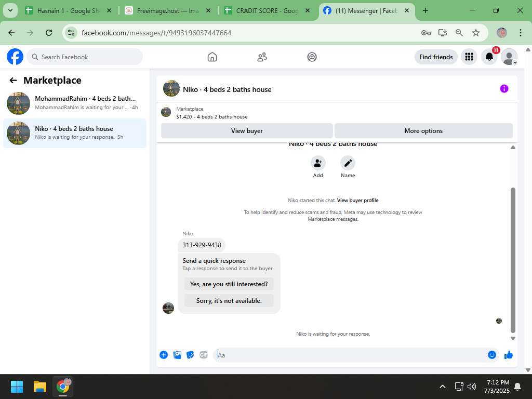Open the notifications bell with 11 badge
The image size is (532, 399).
click(489, 57)
